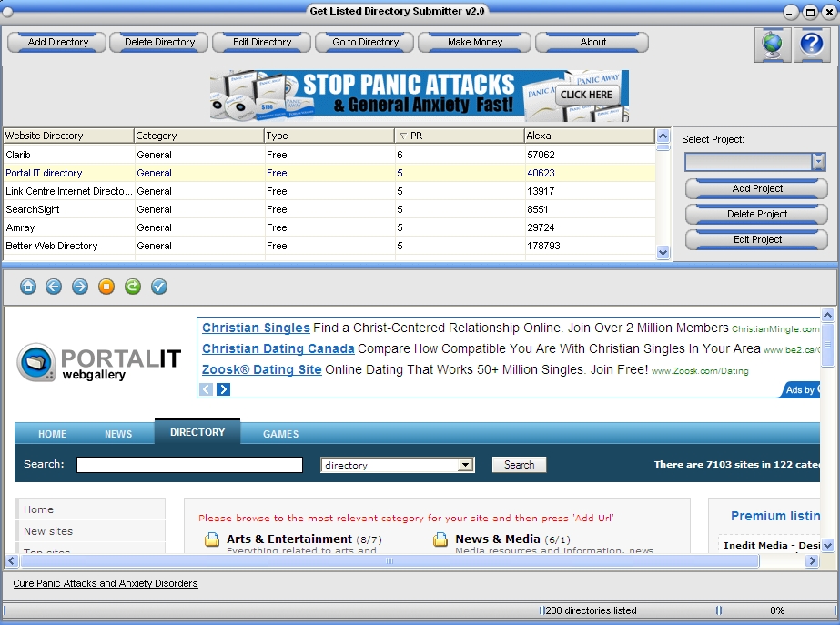
Task: Open Cure Panic Attacks and Anxiety Disorders link
Action: (106, 583)
